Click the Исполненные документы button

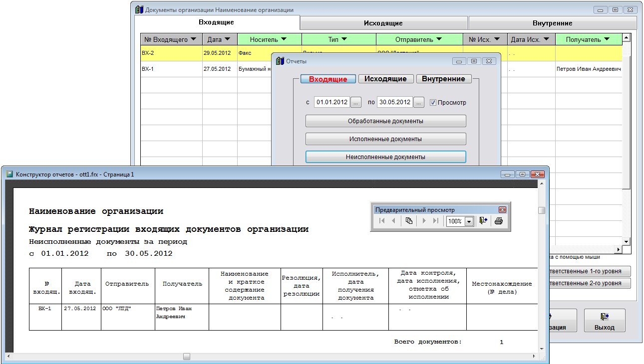pos(385,139)
